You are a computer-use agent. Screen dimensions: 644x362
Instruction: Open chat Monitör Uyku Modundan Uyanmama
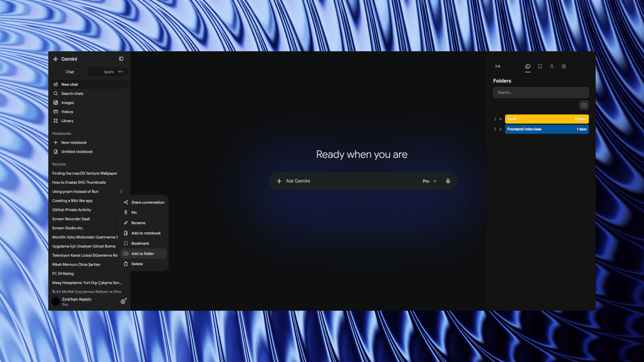click(x=85, y=237)
